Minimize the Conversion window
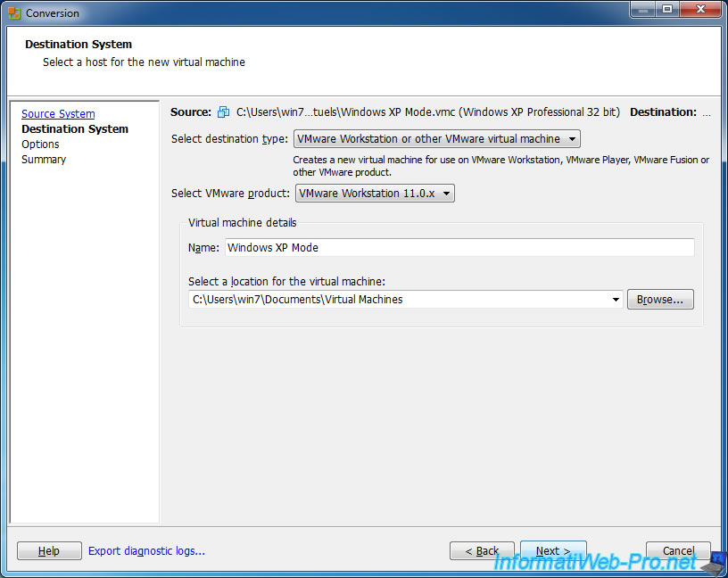Image resolution: width=728 pixels, height=578 pixels. click(643, 9)
